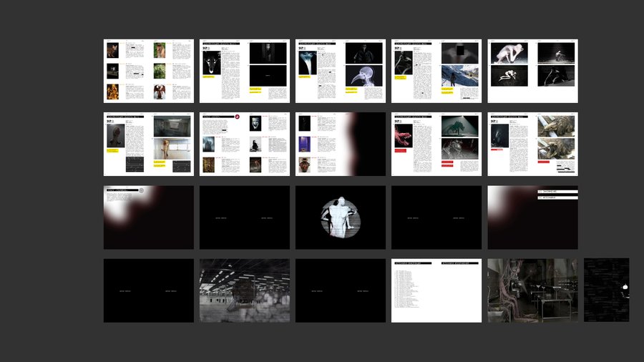Screen dimensions: 644x362
Task: Open the grayscale warehouse spread with dark sphere
Action: point(245,290)
